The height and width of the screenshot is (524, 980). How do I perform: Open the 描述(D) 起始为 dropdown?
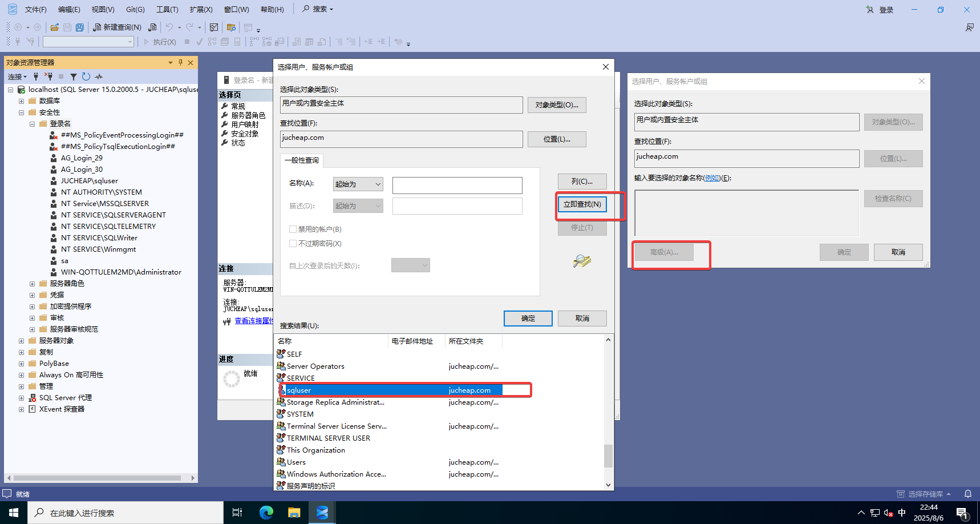(358, 205)
